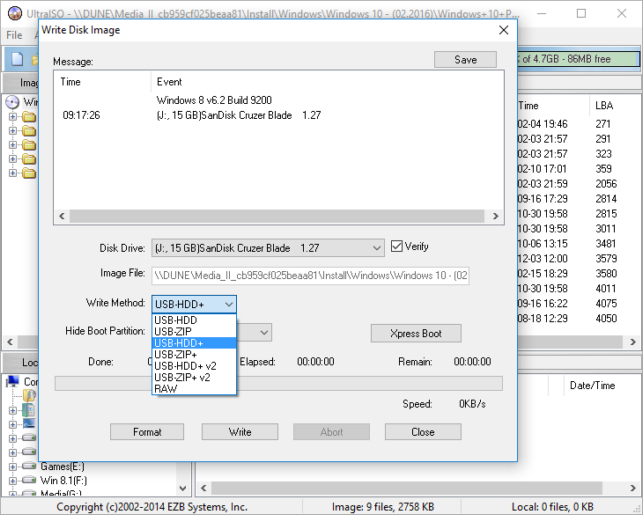Click the New file toolbar icon
The width and height of the screenshot is (643, 515).
pyautogui.click(x=17, y=59)
